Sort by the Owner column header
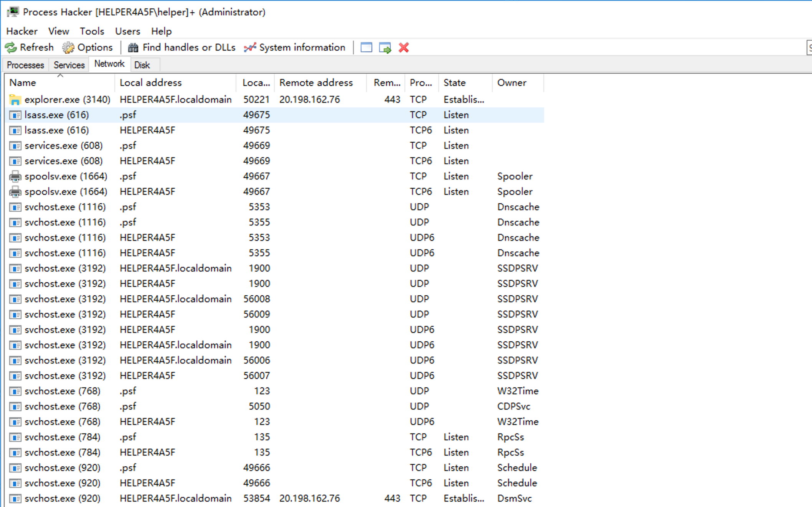812x507 pixels. (x=511, y=82)
